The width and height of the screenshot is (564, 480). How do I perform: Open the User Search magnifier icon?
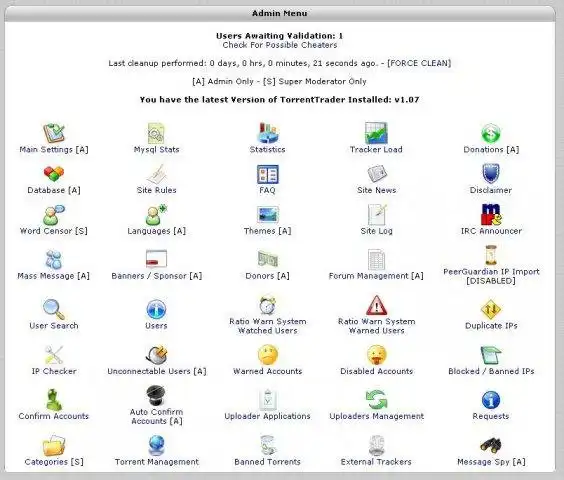54,309
